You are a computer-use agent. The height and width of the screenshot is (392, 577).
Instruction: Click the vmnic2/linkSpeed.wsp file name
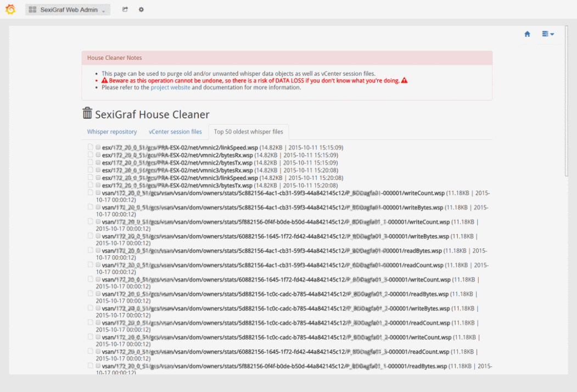tap(180, 148)
